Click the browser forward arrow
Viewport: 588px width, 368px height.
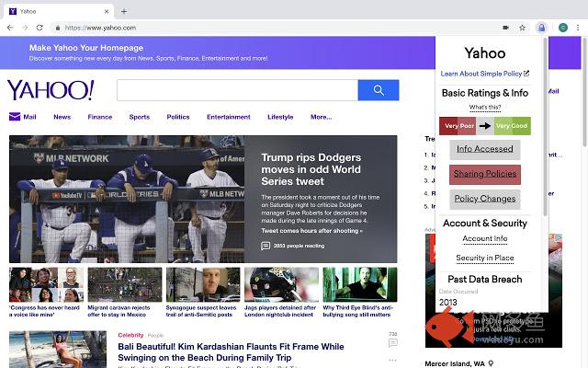pyautogui.click(x=25, y=28)
